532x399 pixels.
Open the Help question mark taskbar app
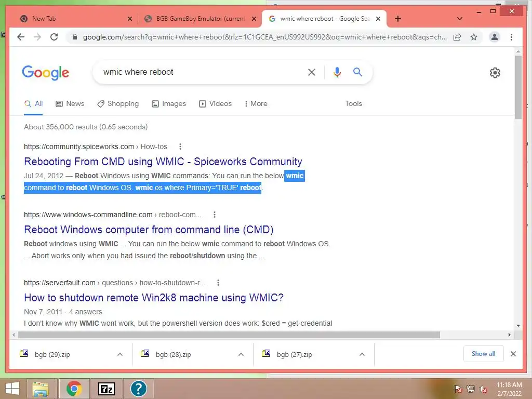[x=138, y=389]
